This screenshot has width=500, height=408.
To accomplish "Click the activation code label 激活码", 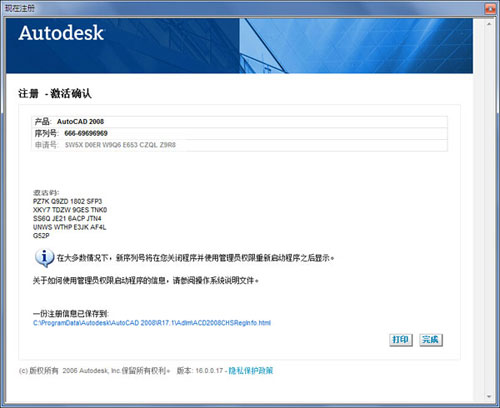I will tap(46, 193).
